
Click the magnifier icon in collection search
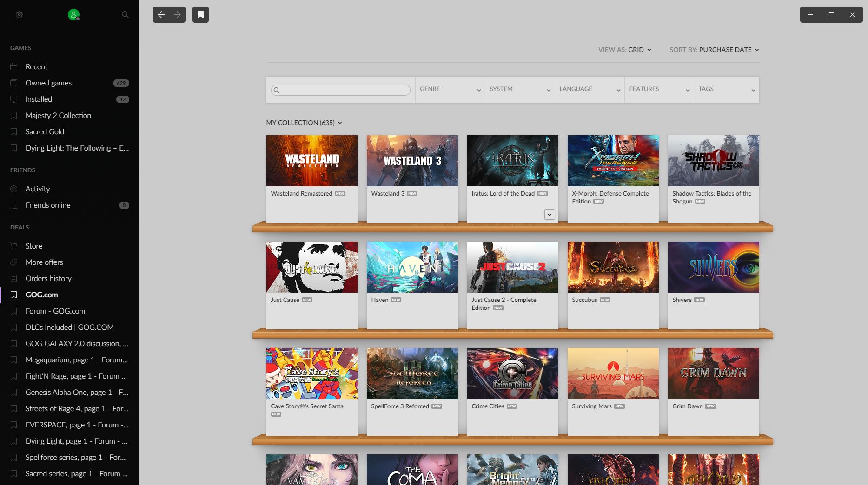tap(276, 90)
